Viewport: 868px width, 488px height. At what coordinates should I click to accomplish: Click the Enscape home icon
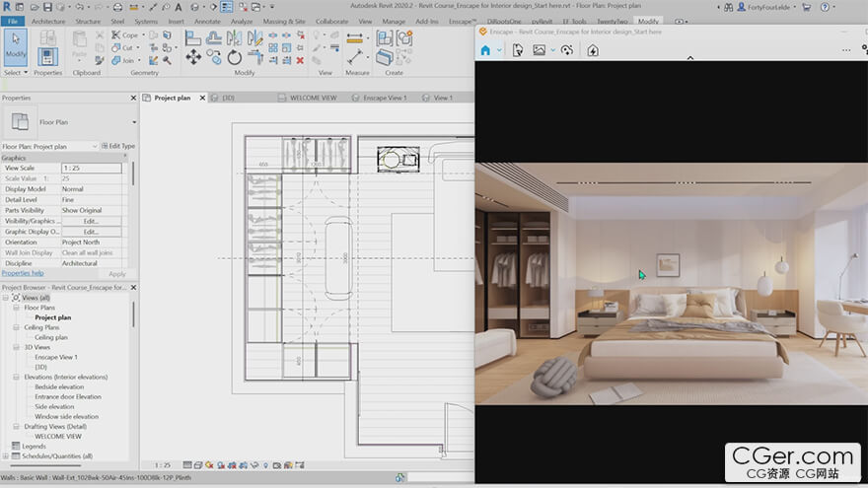(x=484, y=50)
